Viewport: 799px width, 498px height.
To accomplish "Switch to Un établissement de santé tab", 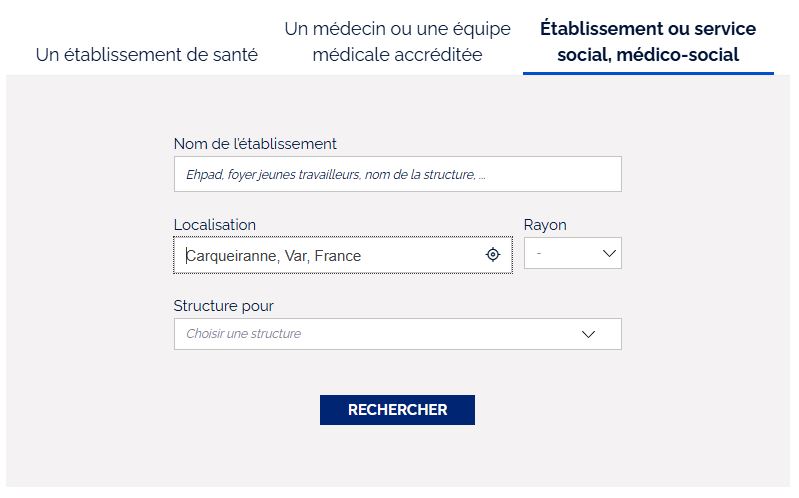I will 147,55.
